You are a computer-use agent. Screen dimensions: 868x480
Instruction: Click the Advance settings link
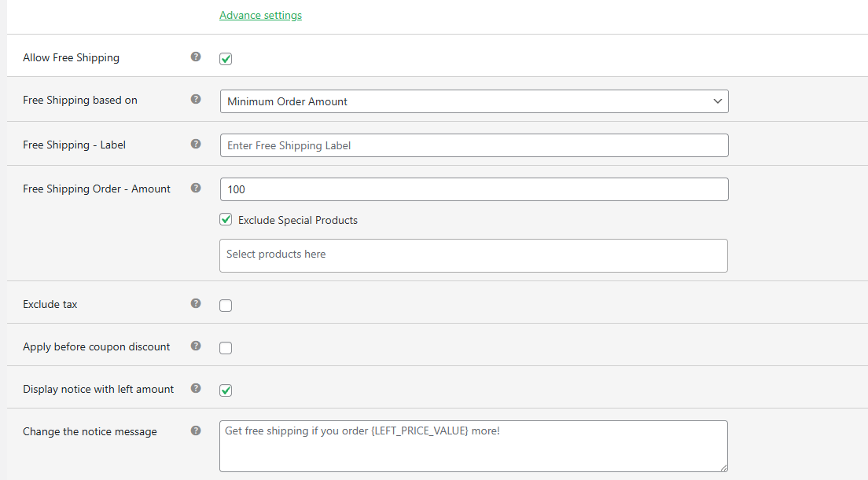tap(260, 14)
